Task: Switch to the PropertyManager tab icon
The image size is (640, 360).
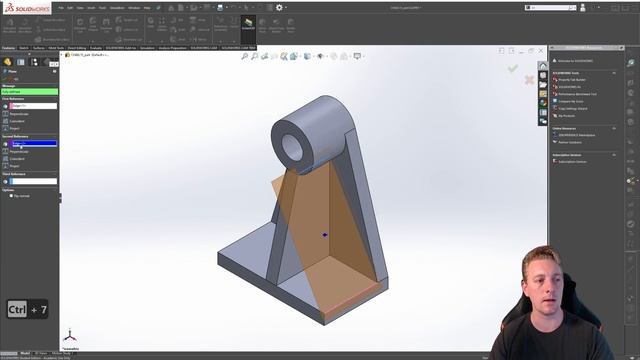Action: tap(21, 62)
